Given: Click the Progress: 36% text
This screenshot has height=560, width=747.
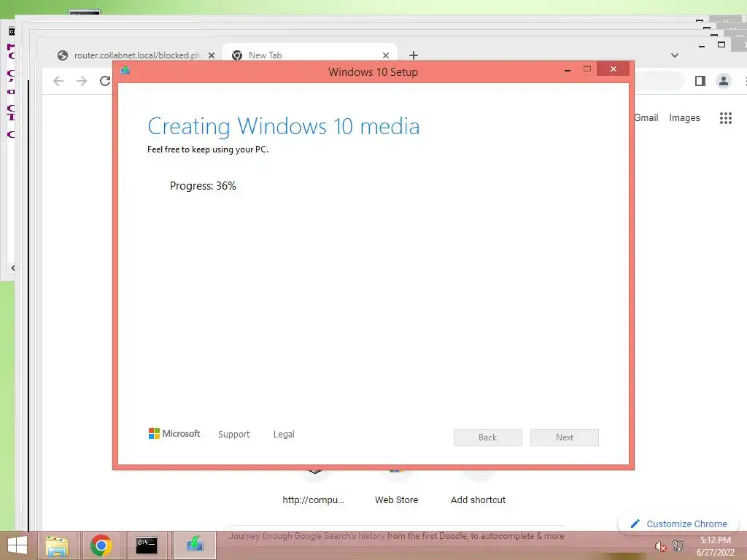Looking at the screenshot, I should [x=203, y=186].
